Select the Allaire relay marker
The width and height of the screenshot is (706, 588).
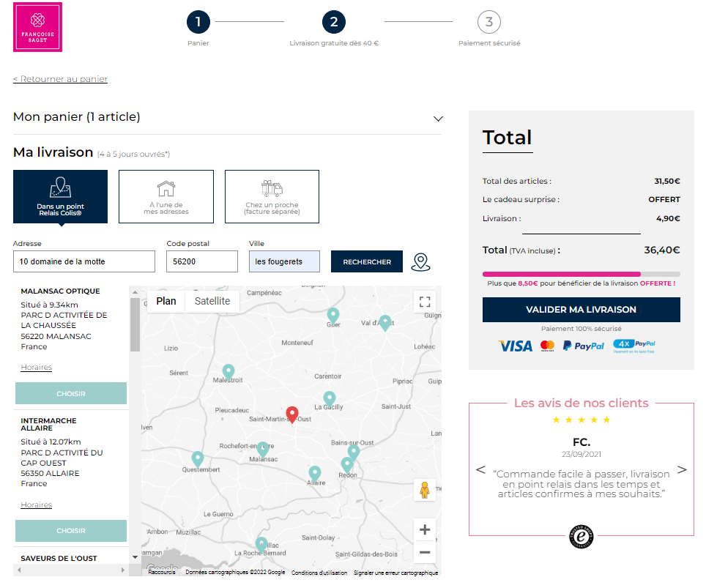pyautogui.click(x=315, y=473)
